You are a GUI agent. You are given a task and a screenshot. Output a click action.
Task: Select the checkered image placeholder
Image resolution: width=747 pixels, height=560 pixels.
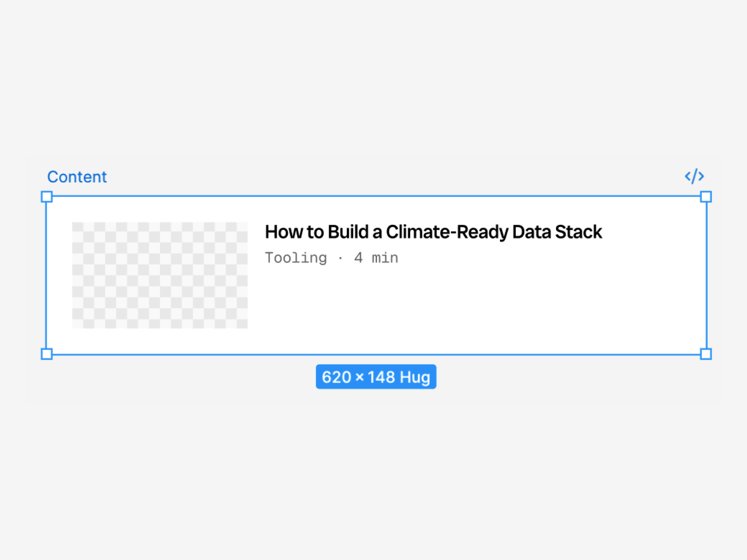160,275
